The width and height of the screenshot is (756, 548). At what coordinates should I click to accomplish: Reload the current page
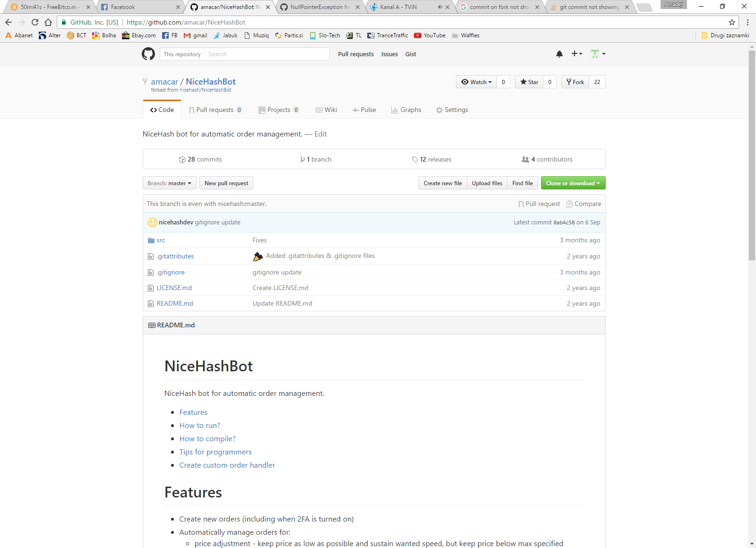coord(35,22)
